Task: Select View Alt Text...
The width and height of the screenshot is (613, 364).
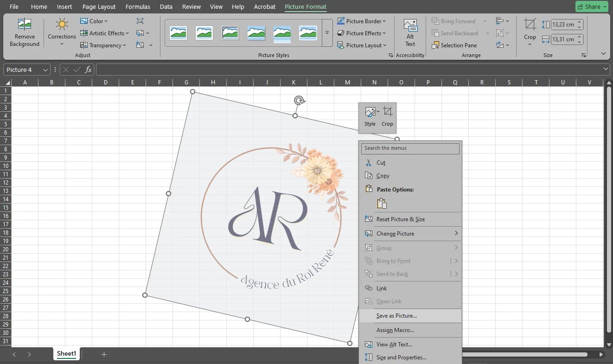Action: 410,344
